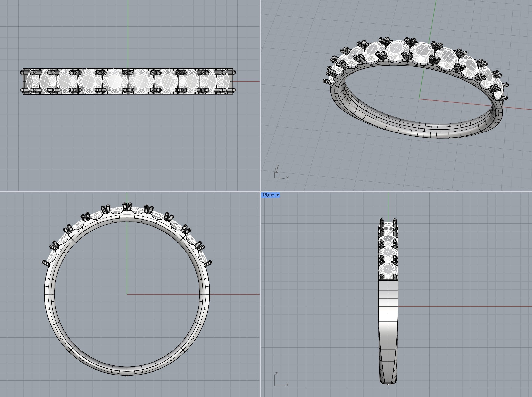This screenshot has width=532, height=397.
Task: Click the z-y axis icon in Right viewport
Action: [x=281, y=380]
